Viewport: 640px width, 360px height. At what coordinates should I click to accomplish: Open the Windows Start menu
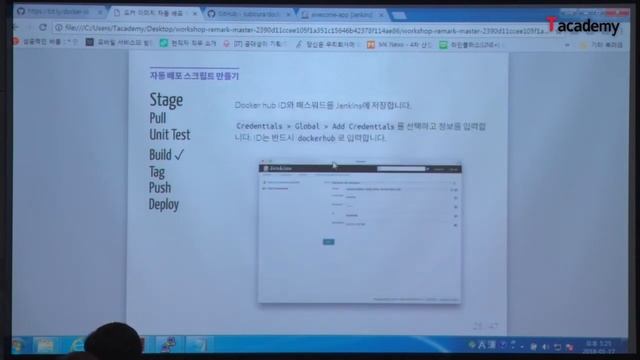click(x=19, y=345)
